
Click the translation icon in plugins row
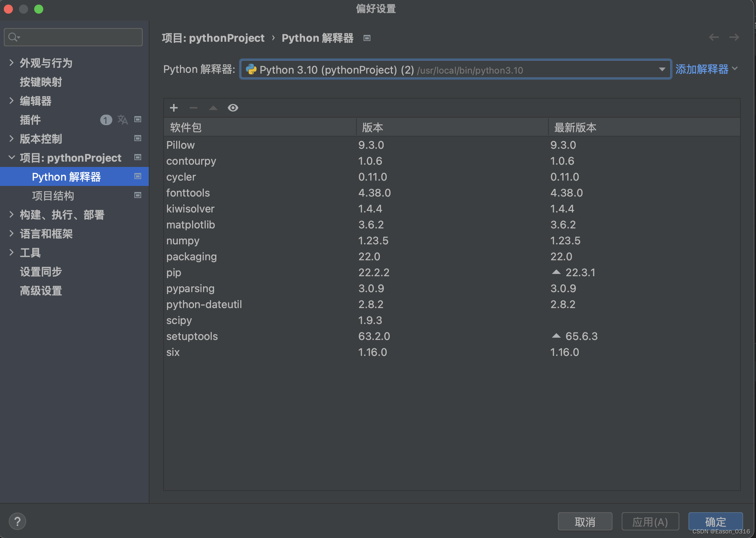122,120
